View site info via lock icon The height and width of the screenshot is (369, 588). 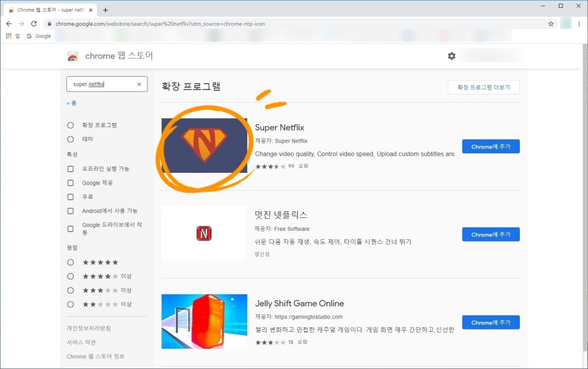click(x=49, y=24)
